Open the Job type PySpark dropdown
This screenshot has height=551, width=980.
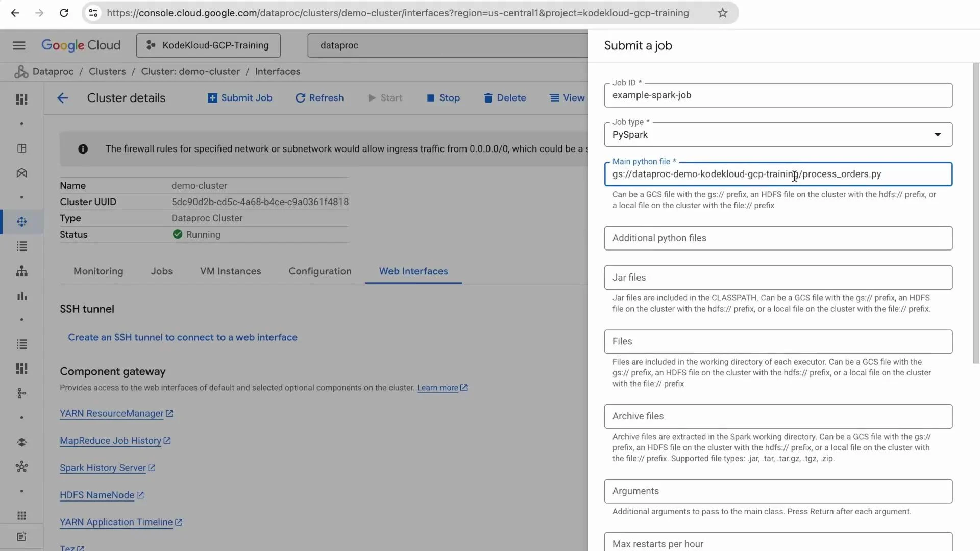(778, 135)
